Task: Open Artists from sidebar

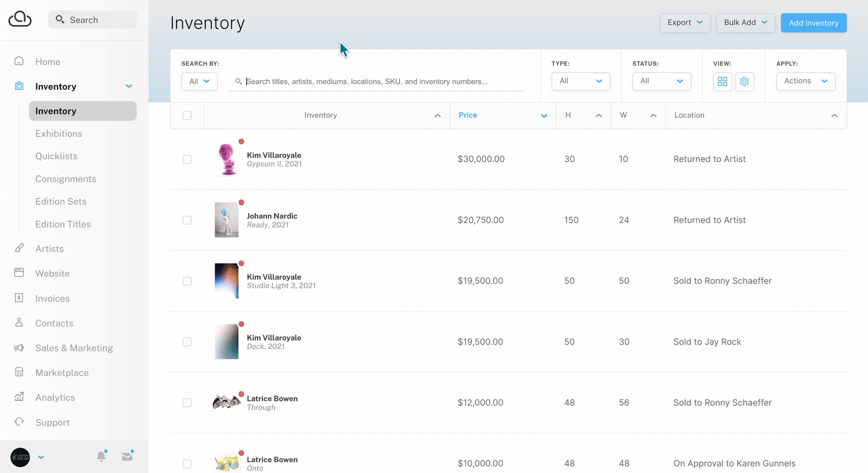Action: [50, 249]
